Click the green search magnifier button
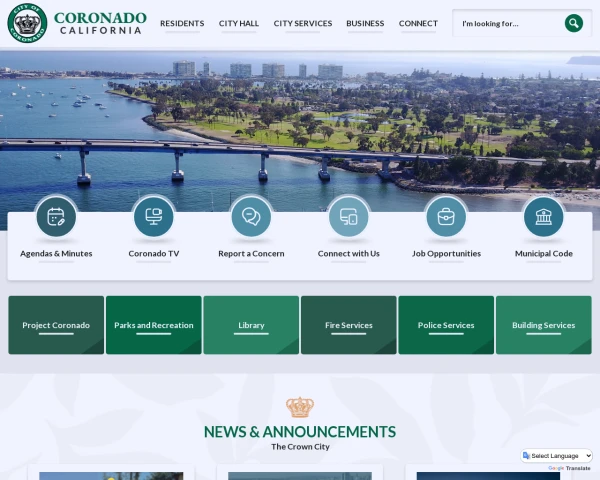 (574, 23)
